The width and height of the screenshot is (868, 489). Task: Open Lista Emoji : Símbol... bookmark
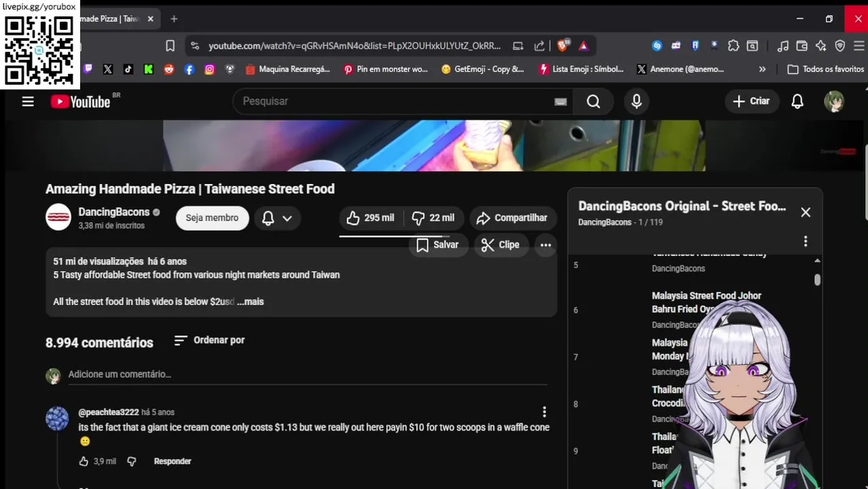point(581,69)
